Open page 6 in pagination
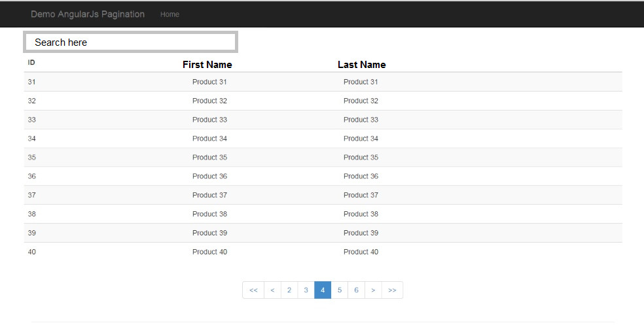This screenshot has width=644, height=325. [x=357, y=290]
